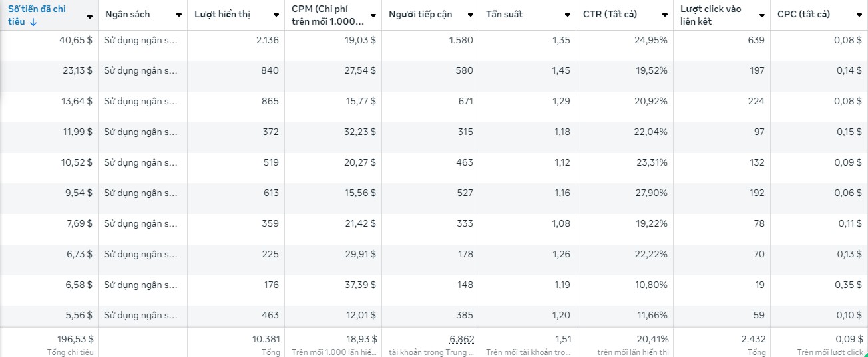The height and width of the screenshot is (357, 868).
Task: Click the Ngân sách column header label
Action: click(128, 15)
